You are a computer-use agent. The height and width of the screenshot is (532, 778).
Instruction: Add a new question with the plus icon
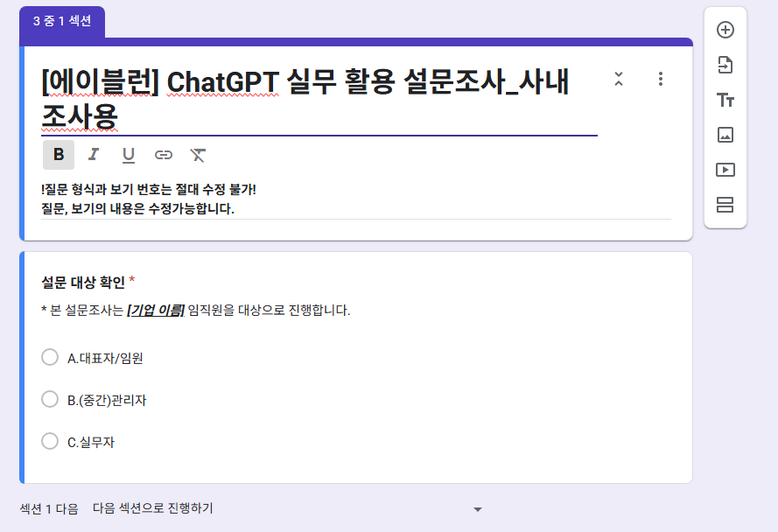coord(725,30)
